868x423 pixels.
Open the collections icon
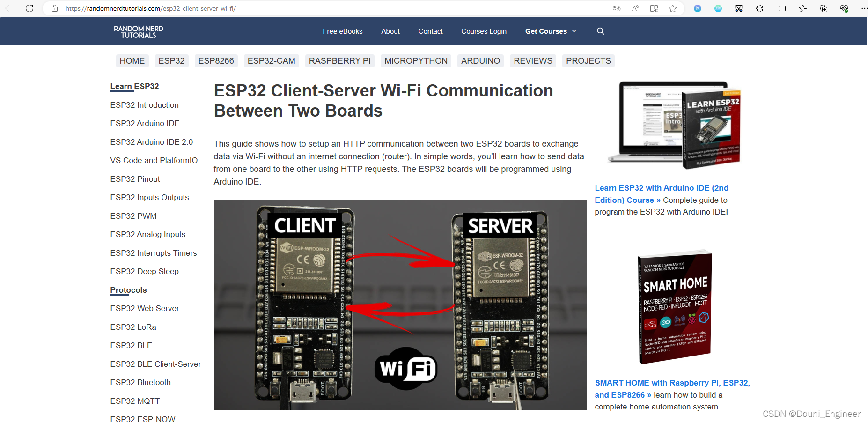click(x=824, y=8)
